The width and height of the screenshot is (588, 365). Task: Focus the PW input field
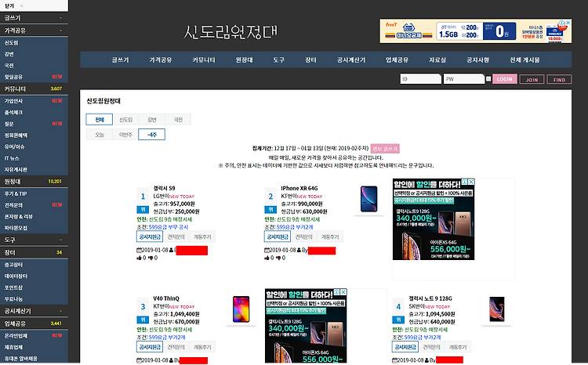pyautogui.click(x=464, y=79)
